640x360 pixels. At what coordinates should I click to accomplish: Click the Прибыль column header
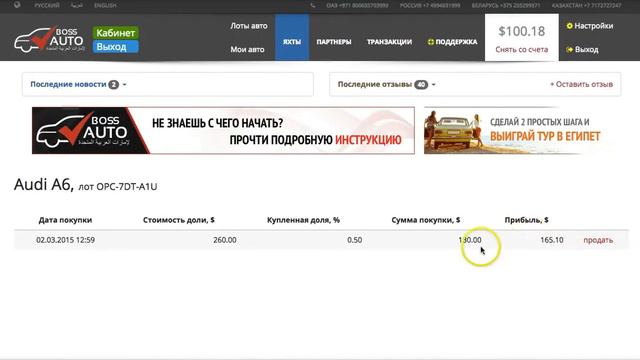click(527, 220)
